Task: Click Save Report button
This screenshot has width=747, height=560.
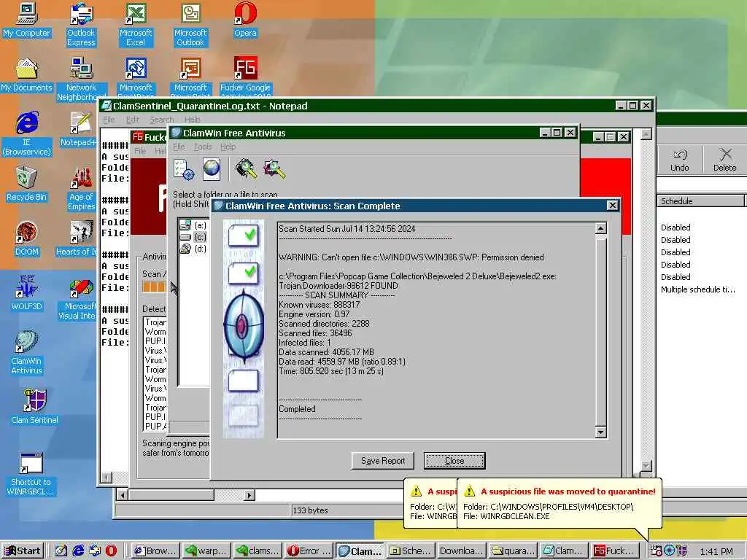Action: click(382, 461)
